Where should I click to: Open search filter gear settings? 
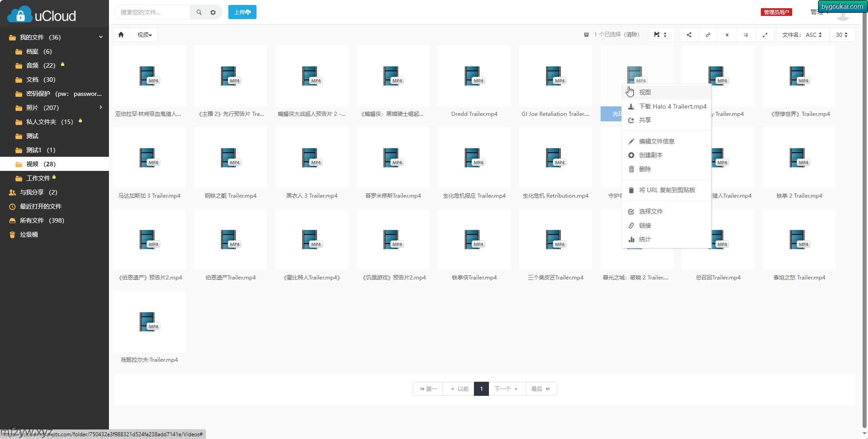pos(213,12)
